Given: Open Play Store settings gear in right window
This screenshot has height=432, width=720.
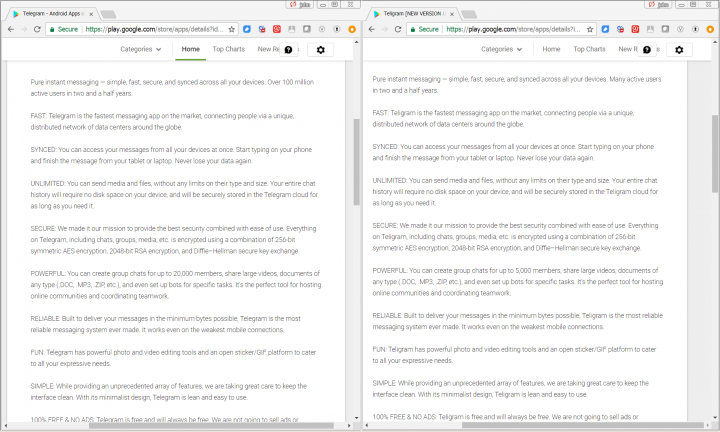Looking at the screenshot, I should (x=679, y=50).
